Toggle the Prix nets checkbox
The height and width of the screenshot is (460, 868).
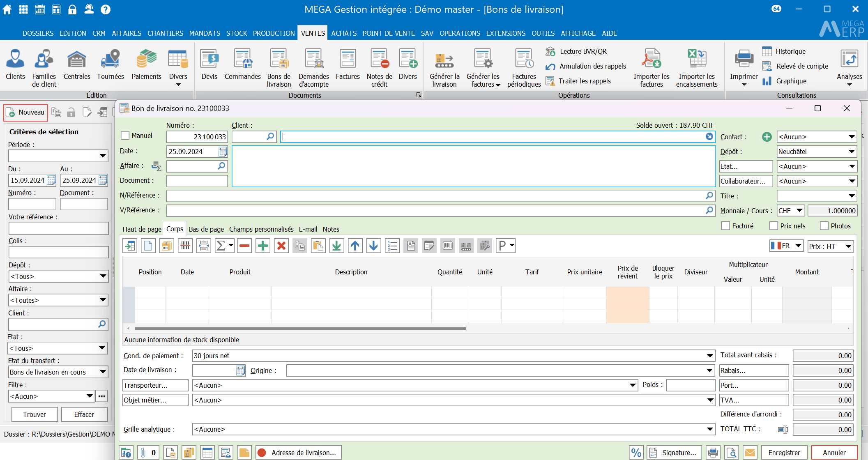click(774, 226)
